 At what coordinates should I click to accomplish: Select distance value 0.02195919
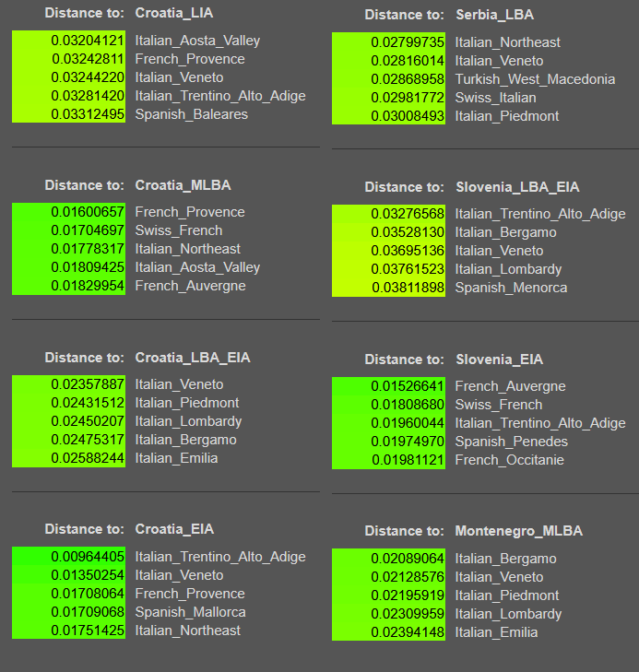point(408,595)
